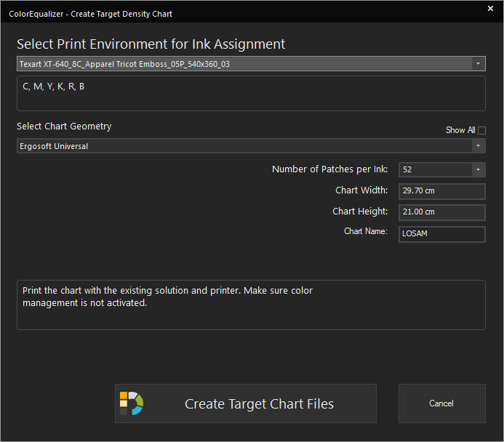Click the Ergosoft Universal geometry combo box
The width and height of the screenshot is (504, 442).
251,146
